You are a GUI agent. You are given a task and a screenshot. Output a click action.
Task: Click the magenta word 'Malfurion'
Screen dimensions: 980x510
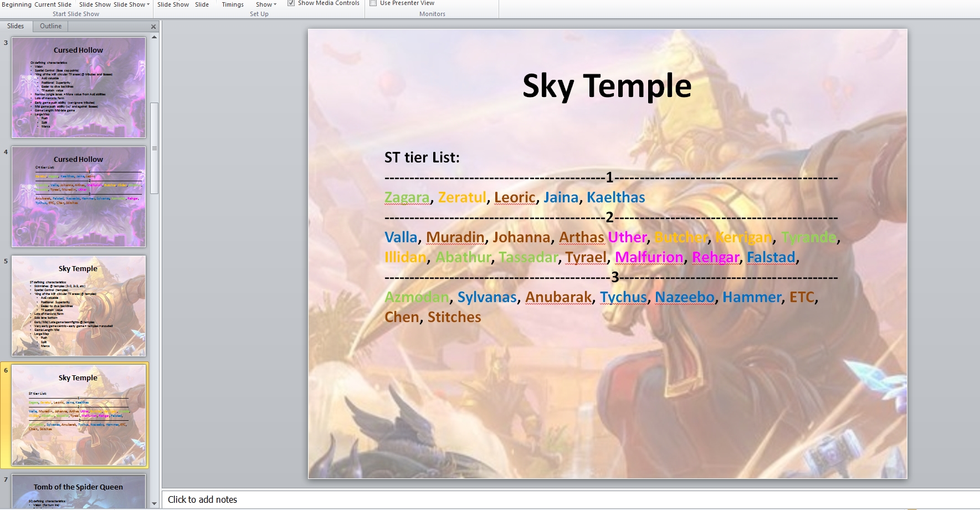[x=649, y=257]
